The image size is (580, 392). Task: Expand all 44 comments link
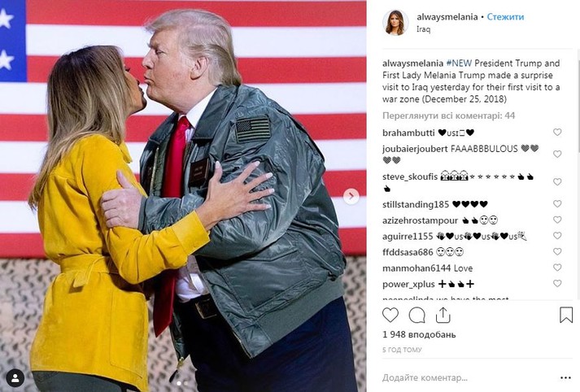448,115
